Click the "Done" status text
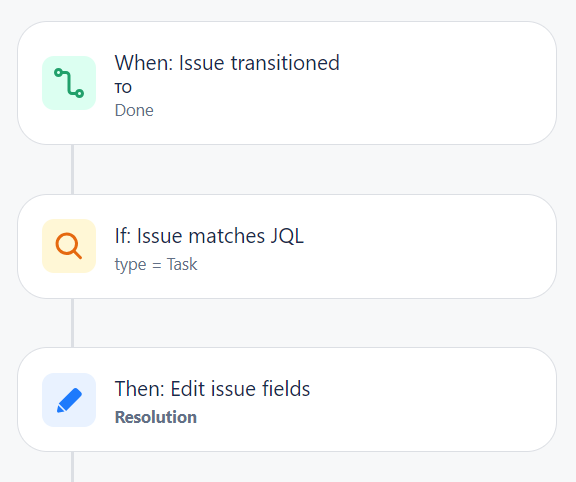The height and width of the screenshot is (482, 576). [134, 110]
